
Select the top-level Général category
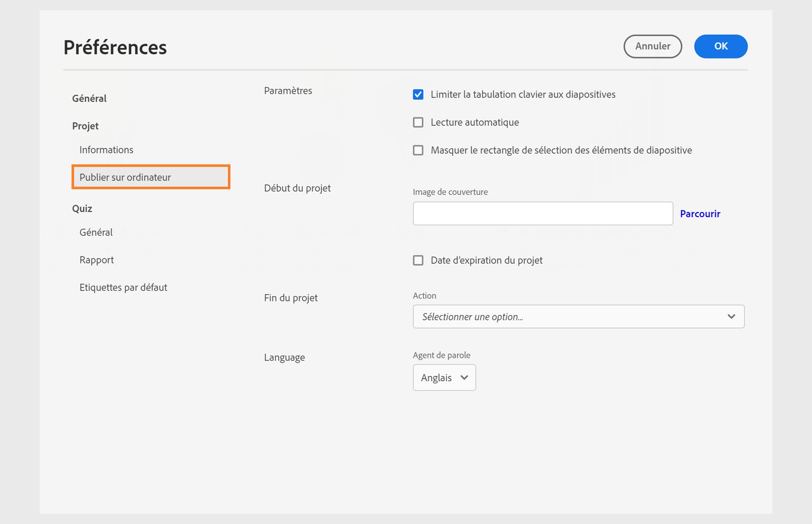pos(89,98)
